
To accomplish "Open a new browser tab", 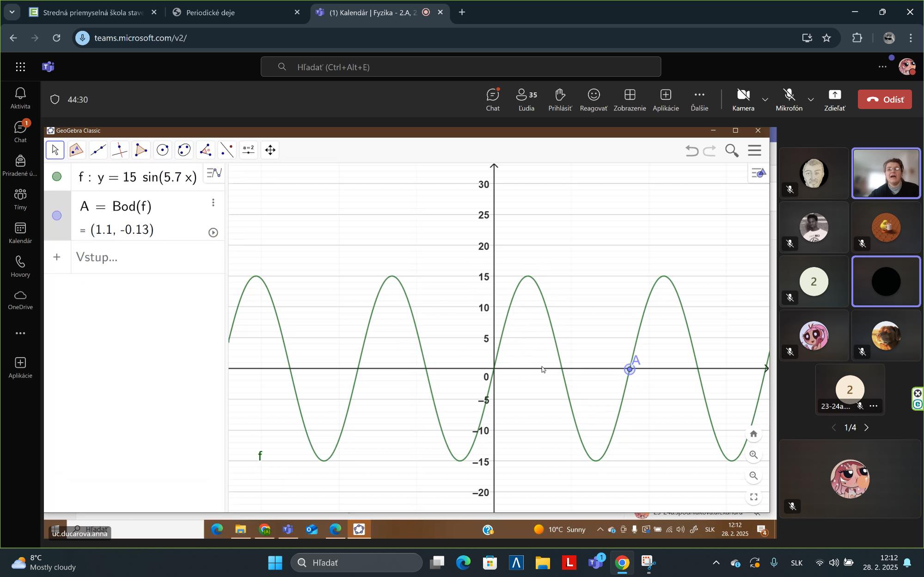I will [x=462, y=12].
